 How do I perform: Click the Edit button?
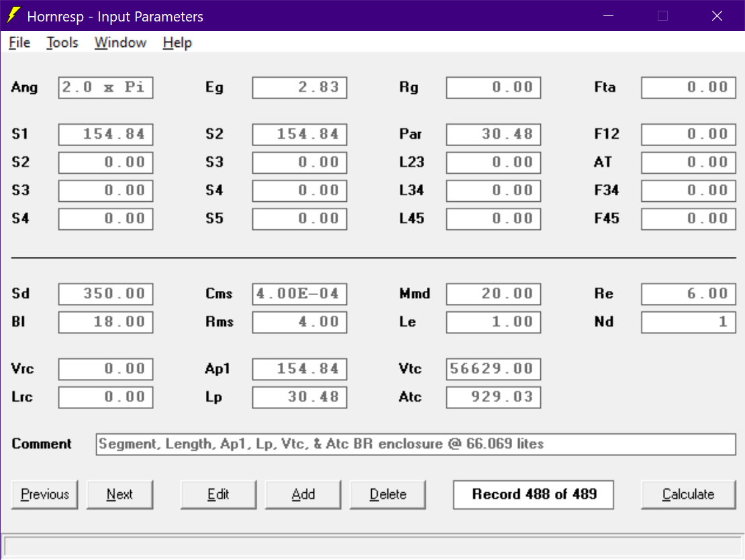click(218, 494)
